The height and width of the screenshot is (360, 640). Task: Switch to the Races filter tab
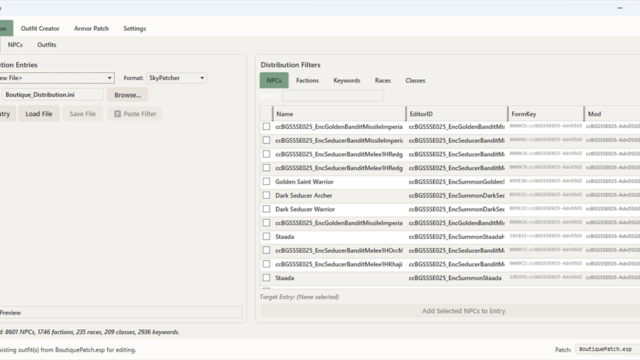tap(383, 80)
